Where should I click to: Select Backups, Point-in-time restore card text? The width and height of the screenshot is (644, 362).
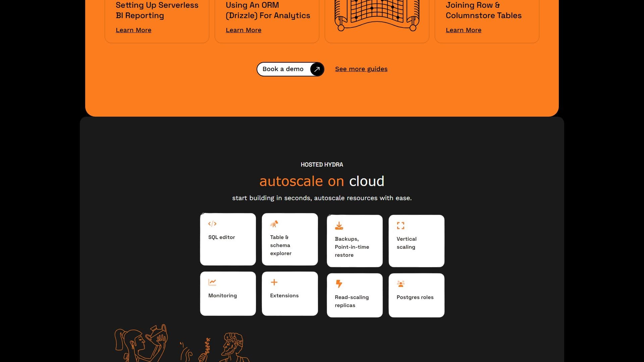pos(352,247)
